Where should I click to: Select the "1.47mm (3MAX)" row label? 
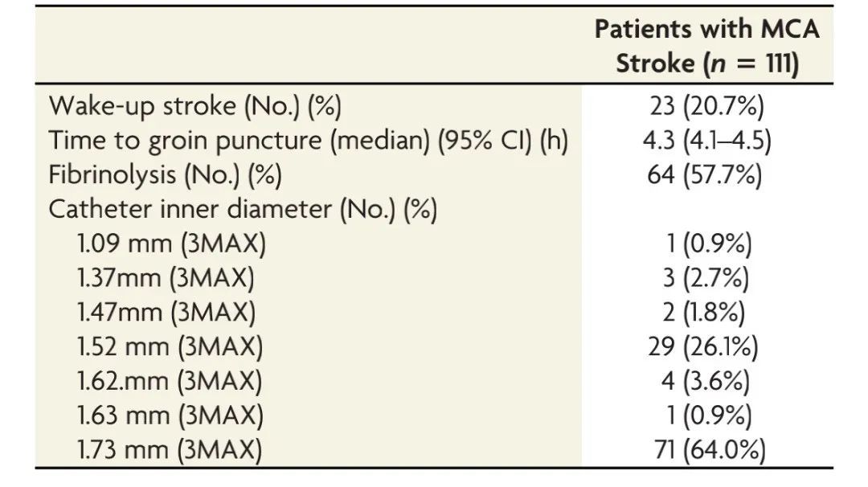click(x=166, y=313)
